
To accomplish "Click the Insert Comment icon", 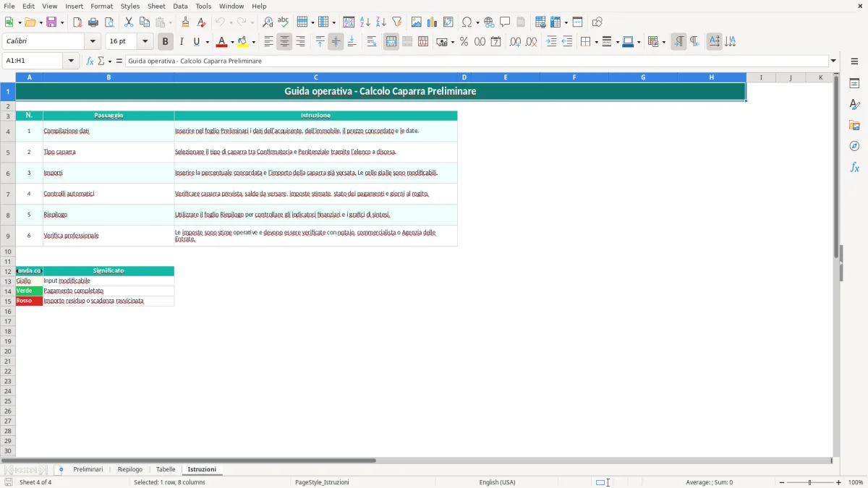I will [x=505, y=22].
